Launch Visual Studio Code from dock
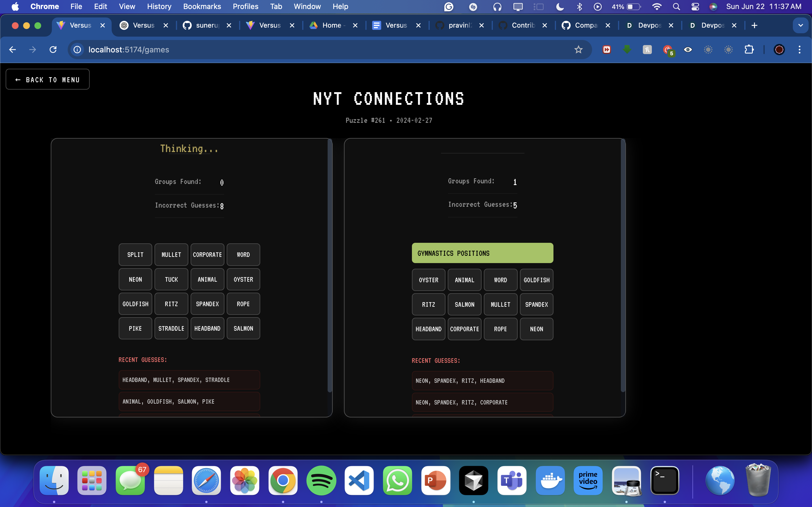The width and height of the screenshot is (812, 507). click(359, 480)
